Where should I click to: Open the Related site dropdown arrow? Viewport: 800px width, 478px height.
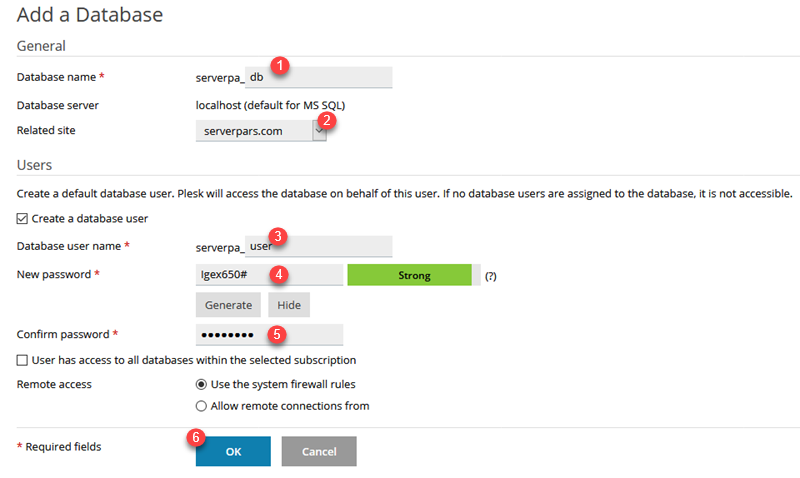pos(319,131)
